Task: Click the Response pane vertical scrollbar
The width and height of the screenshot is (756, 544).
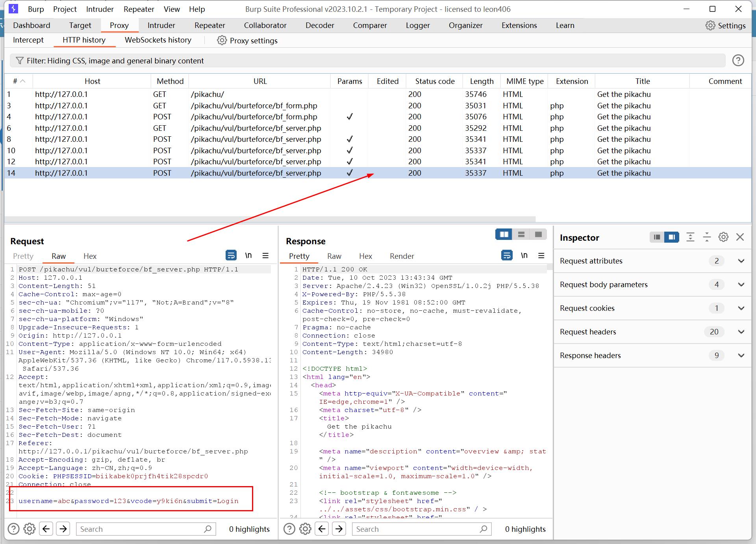Action: [550, 268]
